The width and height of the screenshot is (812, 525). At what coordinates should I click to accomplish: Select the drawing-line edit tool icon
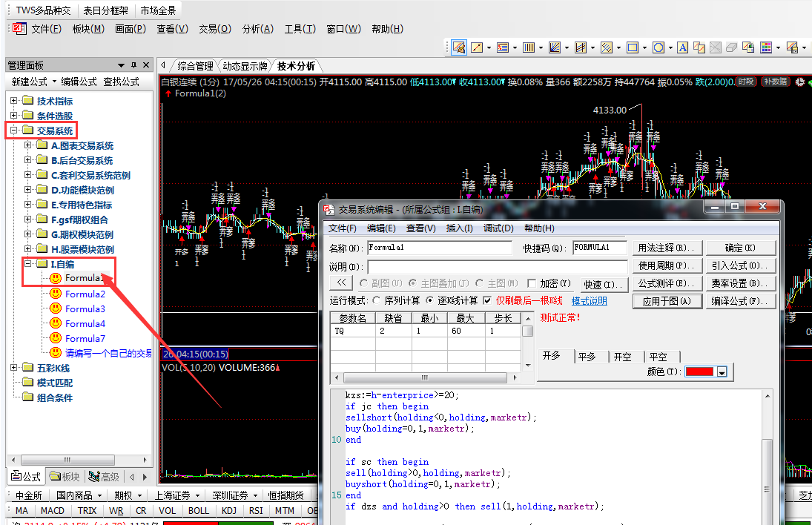[x=459, y=47]
